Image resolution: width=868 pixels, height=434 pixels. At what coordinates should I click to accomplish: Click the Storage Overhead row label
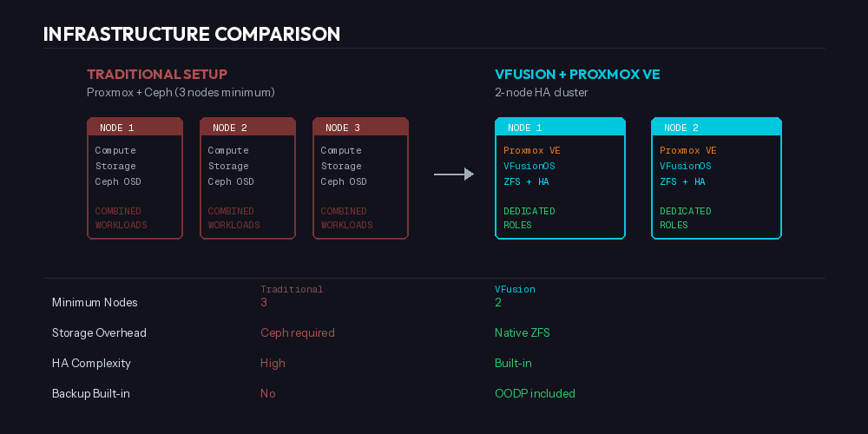tap(99, 333)
